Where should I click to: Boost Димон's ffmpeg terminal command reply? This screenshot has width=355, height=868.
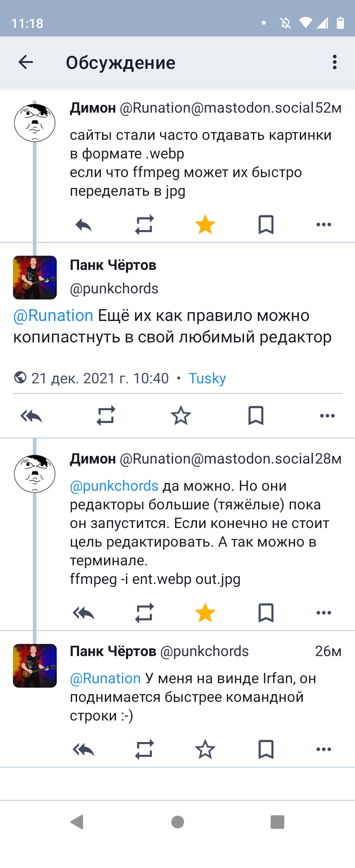144,613
